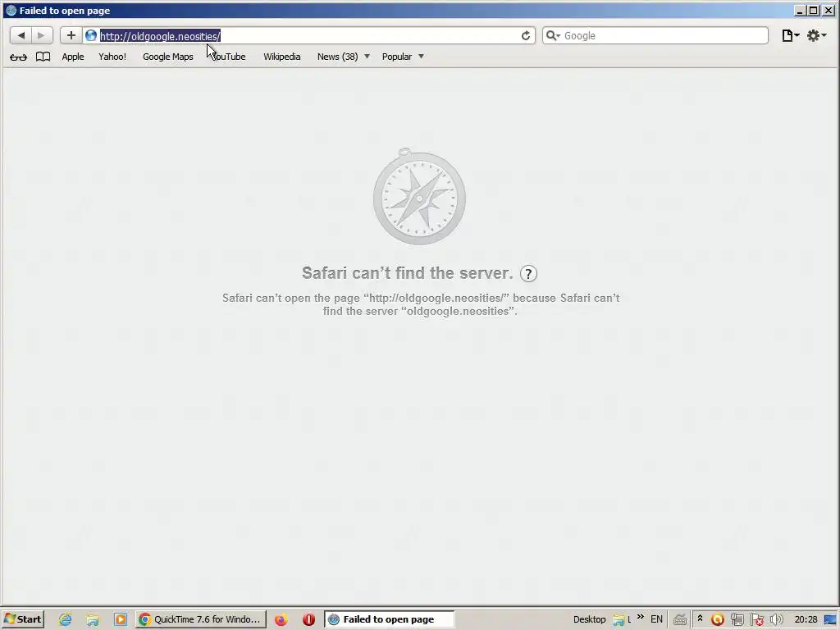The height and width of the screenshot is (630, 840).
Task: Minimize the Safari window
Action: click(800, 10)
